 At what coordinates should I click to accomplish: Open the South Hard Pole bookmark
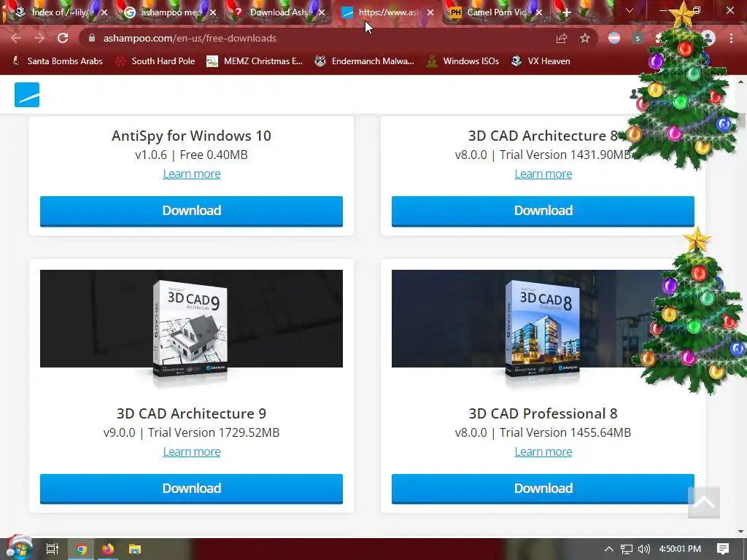coord(156,61)
